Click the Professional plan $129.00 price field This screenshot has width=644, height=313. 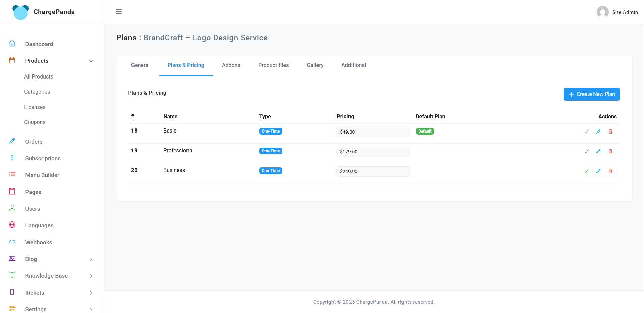(373, 152)
